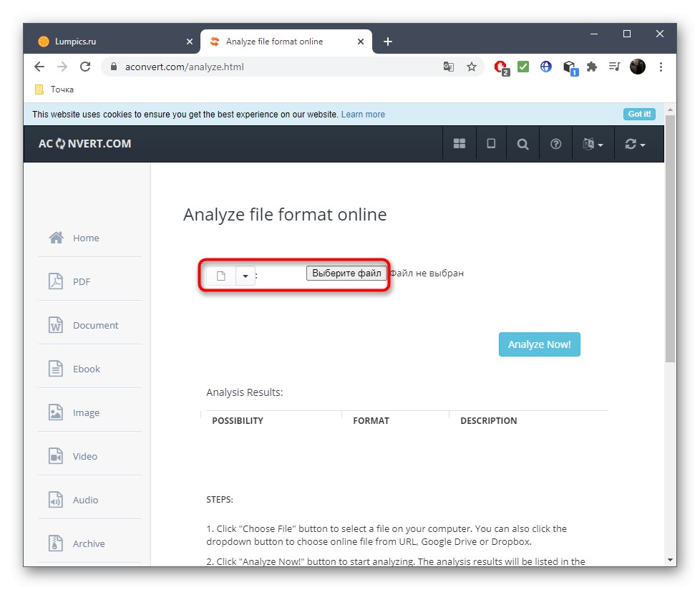Screen dimensions: 700x590
Task: Click the browser back arrow
Action: coord(39,67)
